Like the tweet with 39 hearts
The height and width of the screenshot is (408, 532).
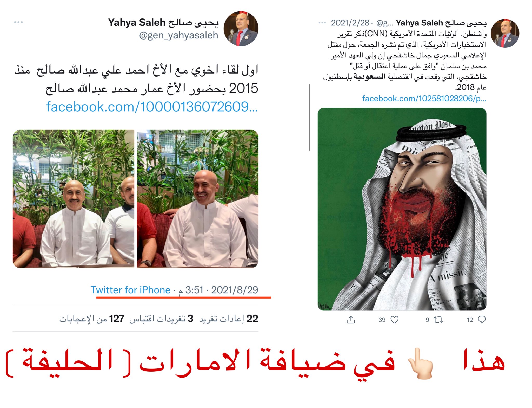(x=395, y=320)
